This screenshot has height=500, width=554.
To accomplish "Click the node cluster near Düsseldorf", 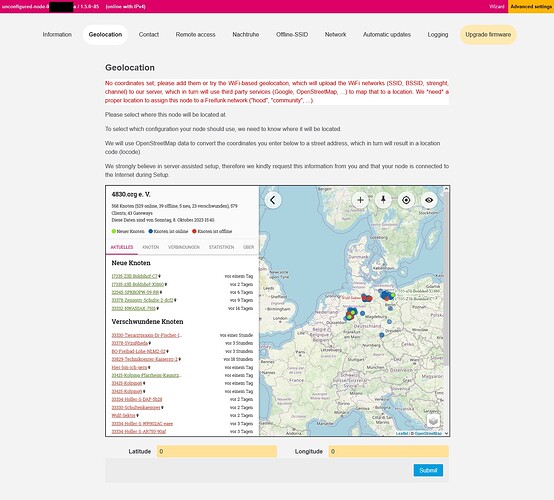I will tap(350, 314).
